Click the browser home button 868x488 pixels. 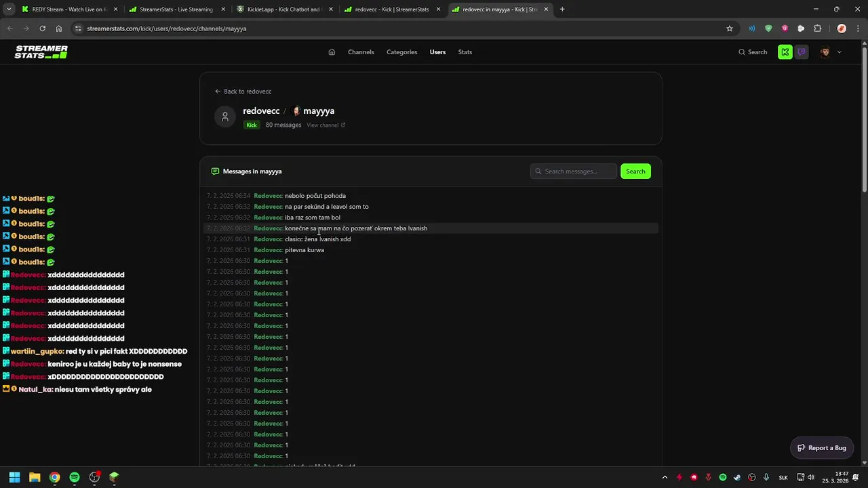pos(59,28)
